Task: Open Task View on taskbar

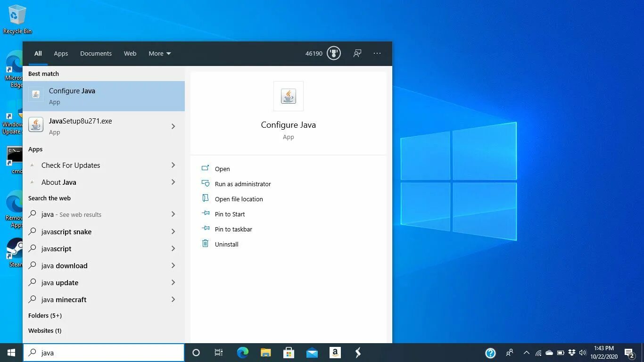Action: [219, 353]
